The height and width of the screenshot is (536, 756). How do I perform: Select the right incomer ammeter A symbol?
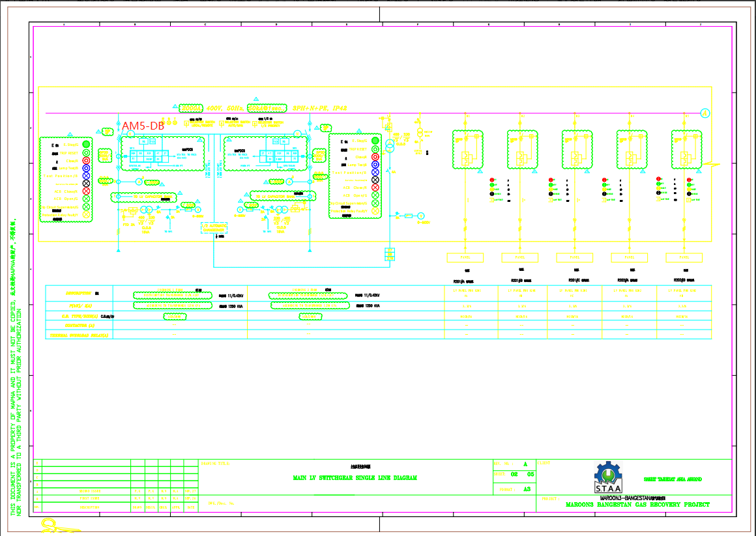pos(289,182)
